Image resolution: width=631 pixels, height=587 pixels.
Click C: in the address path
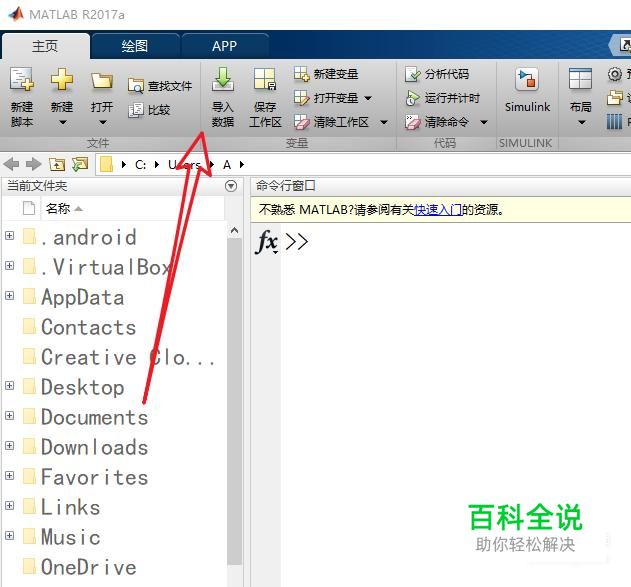[x=140, y=165]
